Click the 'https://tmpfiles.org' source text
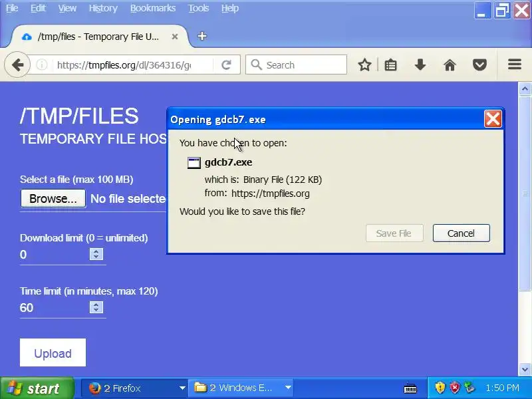This screenshot has width=532, height=399. tap(271, 194)
